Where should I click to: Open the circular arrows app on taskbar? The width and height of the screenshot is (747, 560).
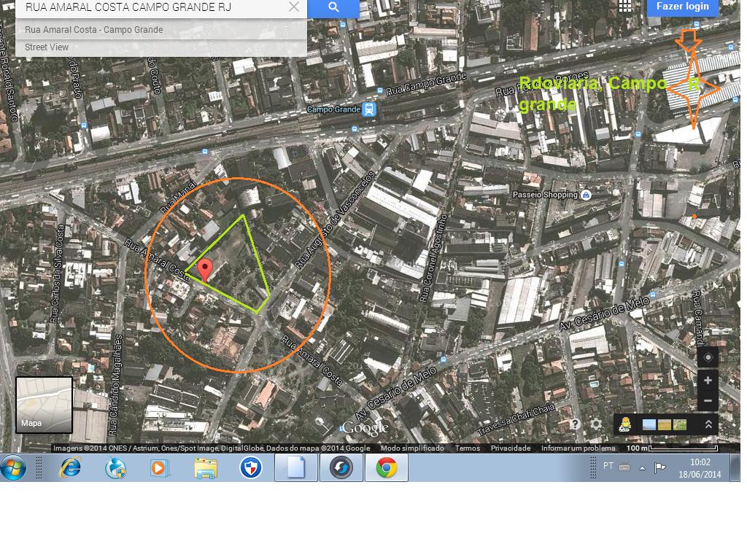coord(341,467)
